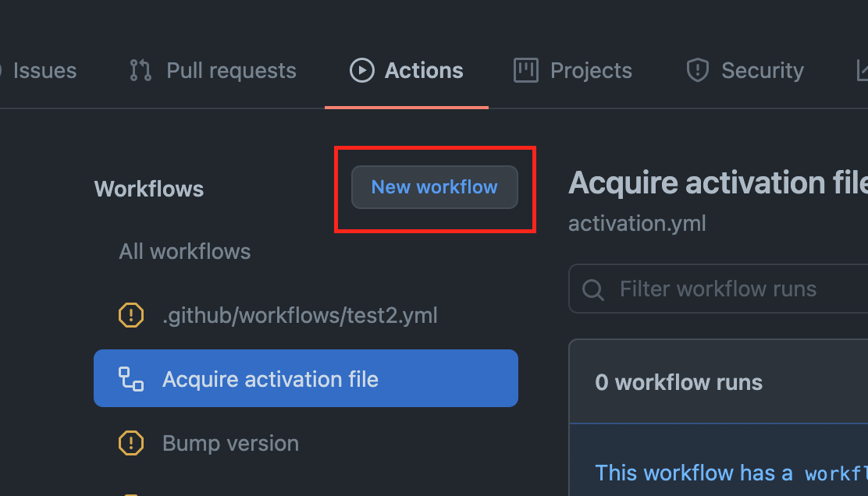The height and width of the screenshot is (496, 868).
Task: Open the Pull requests tab
Action: [x=231, y=70]
